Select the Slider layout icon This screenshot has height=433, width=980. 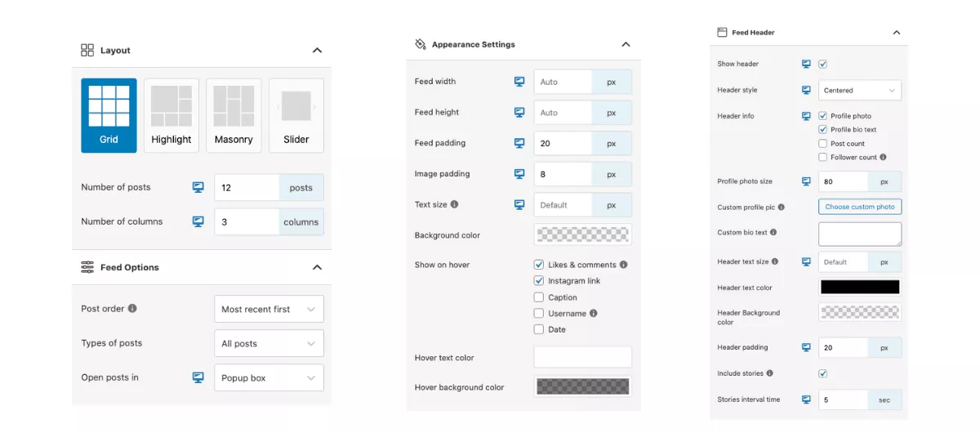296,115
